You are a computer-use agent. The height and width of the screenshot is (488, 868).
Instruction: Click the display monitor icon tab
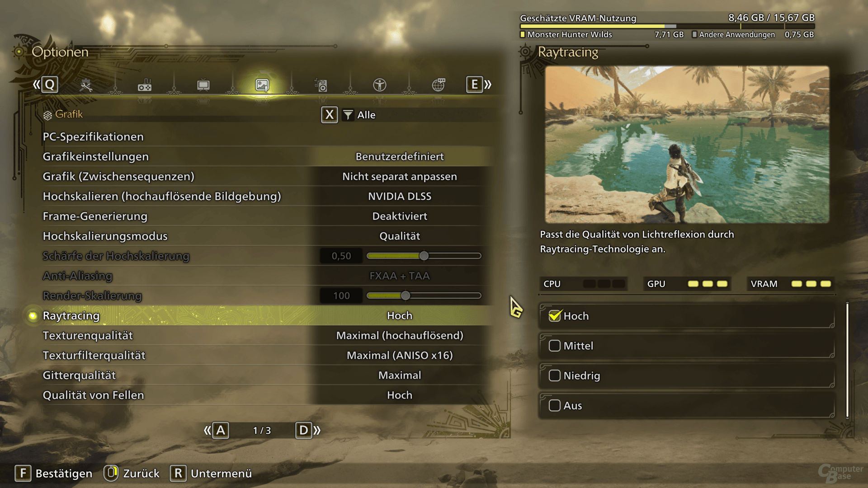click(x=202, y=84)
